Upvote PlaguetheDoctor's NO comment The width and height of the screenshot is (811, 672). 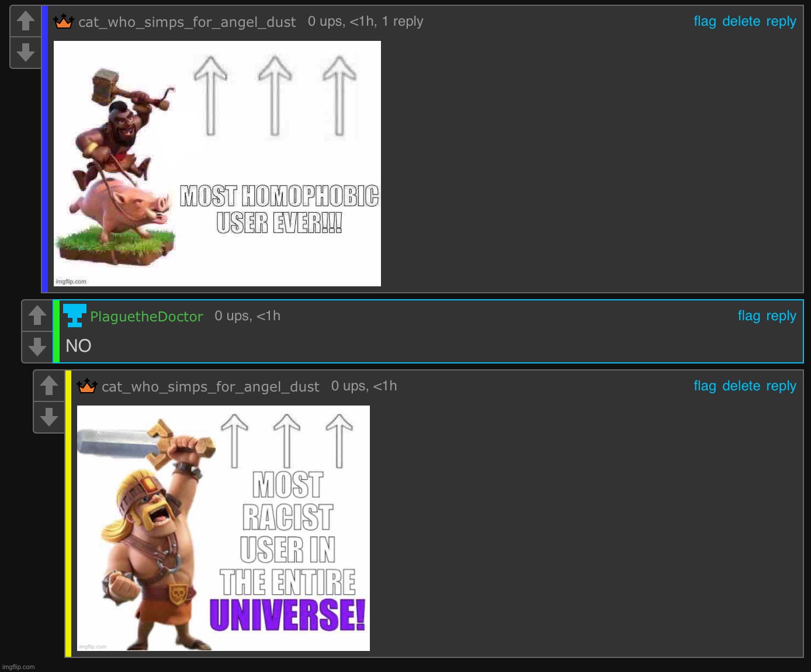37,316
